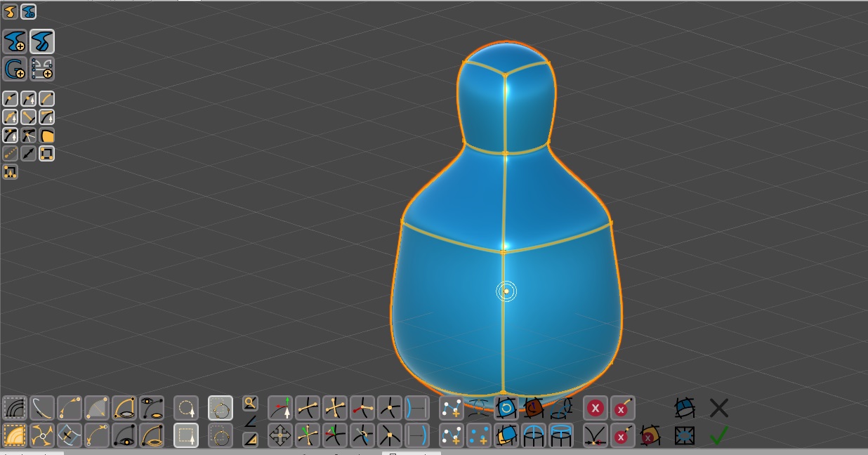
Task: Click the blue cylinder on black legs icon
Action: coord(560,436)
